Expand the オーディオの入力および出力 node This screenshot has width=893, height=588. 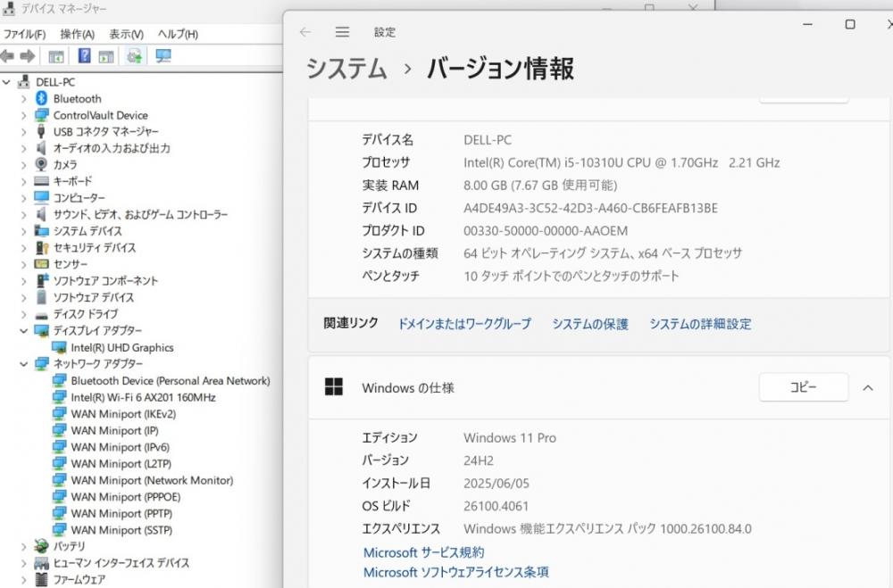coord(23,148)
